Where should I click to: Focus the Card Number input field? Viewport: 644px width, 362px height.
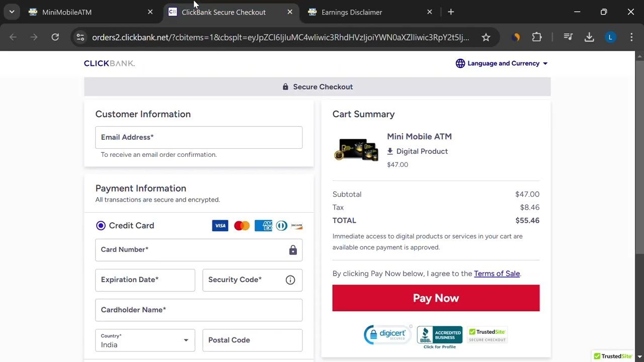[191, 250]
